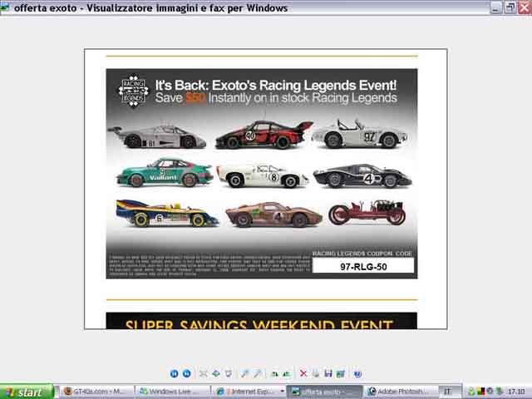
Task: Rotate the image clockwise
Action: [274, 373]
